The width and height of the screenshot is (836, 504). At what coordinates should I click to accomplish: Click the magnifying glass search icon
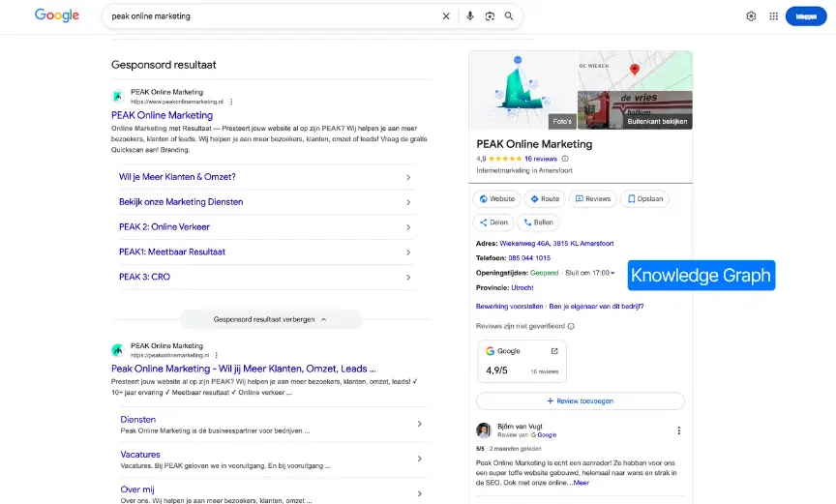[509, 16]
